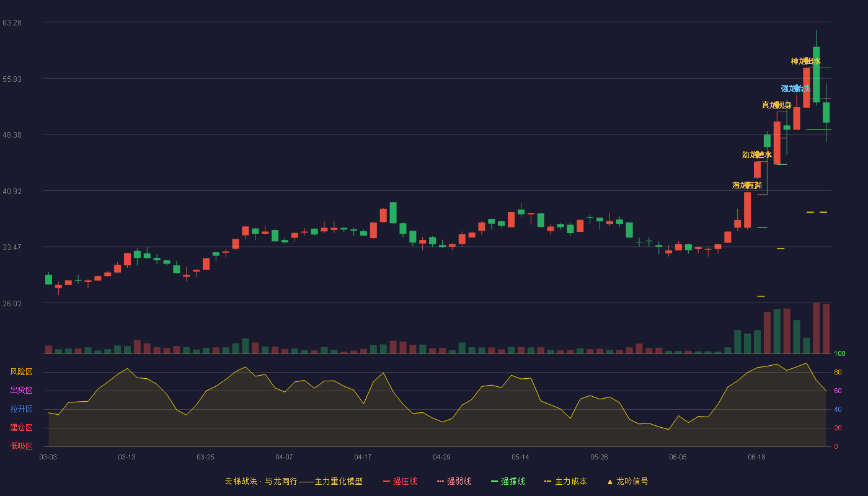
Task: Click the 20 indicator scale value
Action: click(838, 428)
